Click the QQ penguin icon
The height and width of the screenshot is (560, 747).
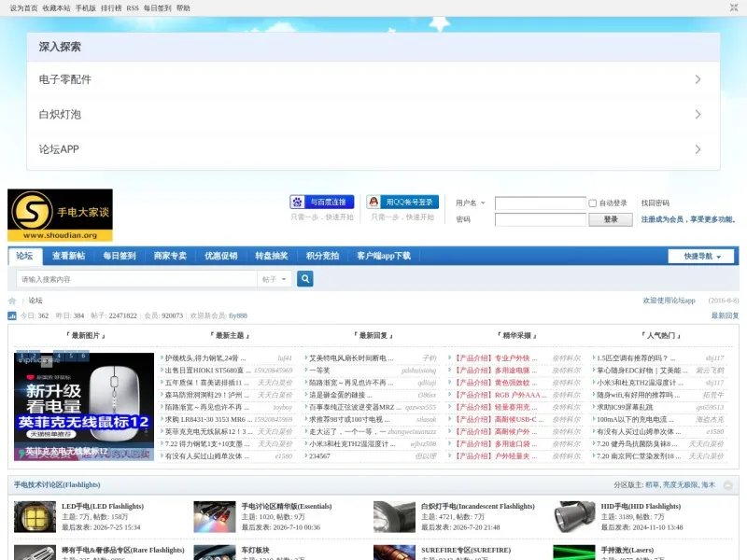[x=374, y=202]
